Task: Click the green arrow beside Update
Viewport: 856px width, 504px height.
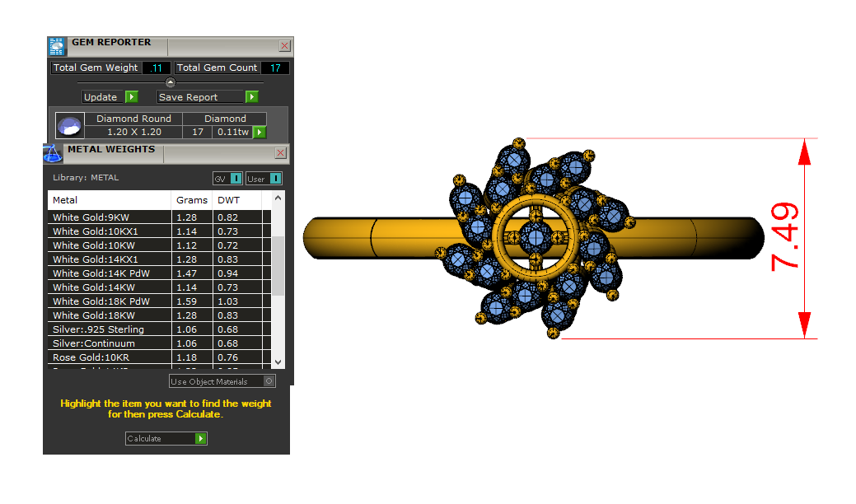Action: point(131,97)
